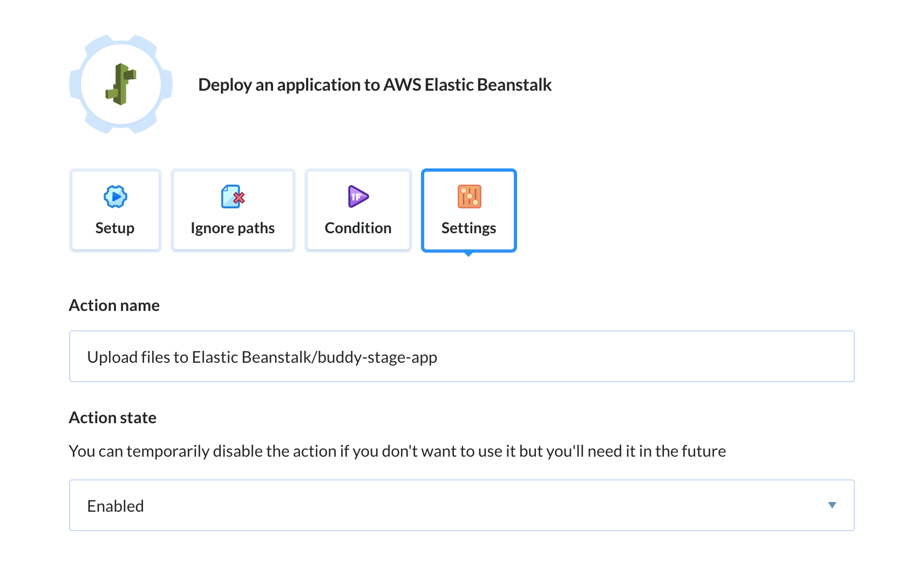
Task: Click the AWS Elastic Beanstalk logo icon
Action: tap(121, 84)
